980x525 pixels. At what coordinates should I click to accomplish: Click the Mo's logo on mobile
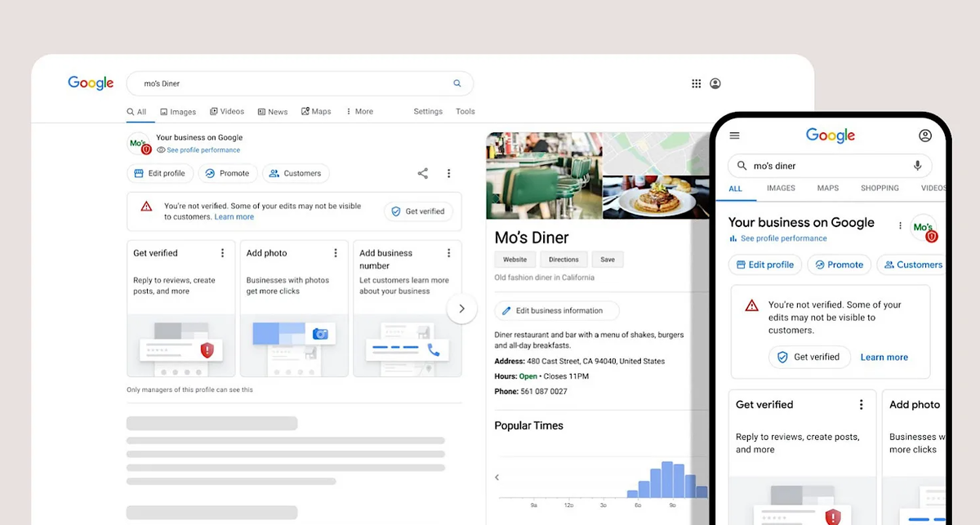924,228
